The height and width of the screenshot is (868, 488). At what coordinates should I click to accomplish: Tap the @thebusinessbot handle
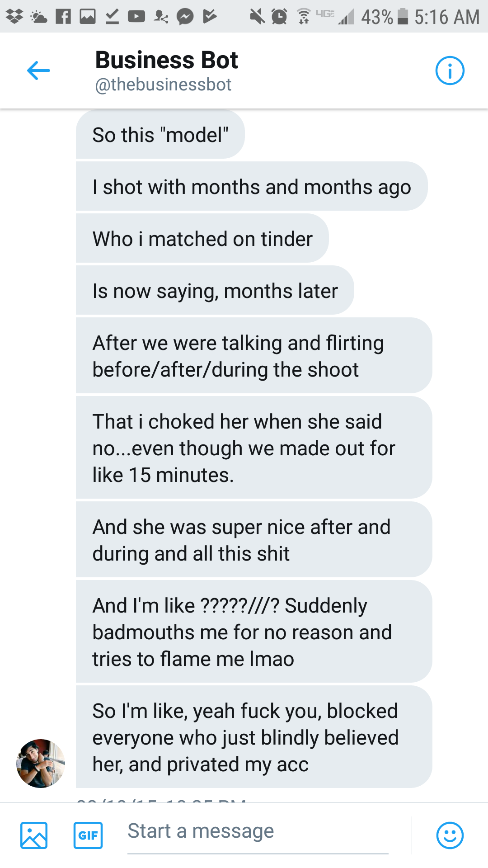[163, 85]
